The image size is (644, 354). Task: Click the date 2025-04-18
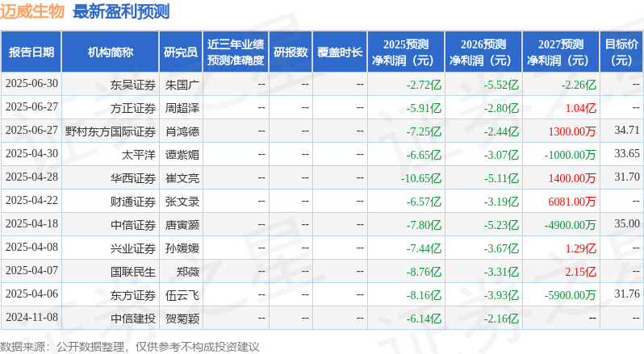[31, 224]
